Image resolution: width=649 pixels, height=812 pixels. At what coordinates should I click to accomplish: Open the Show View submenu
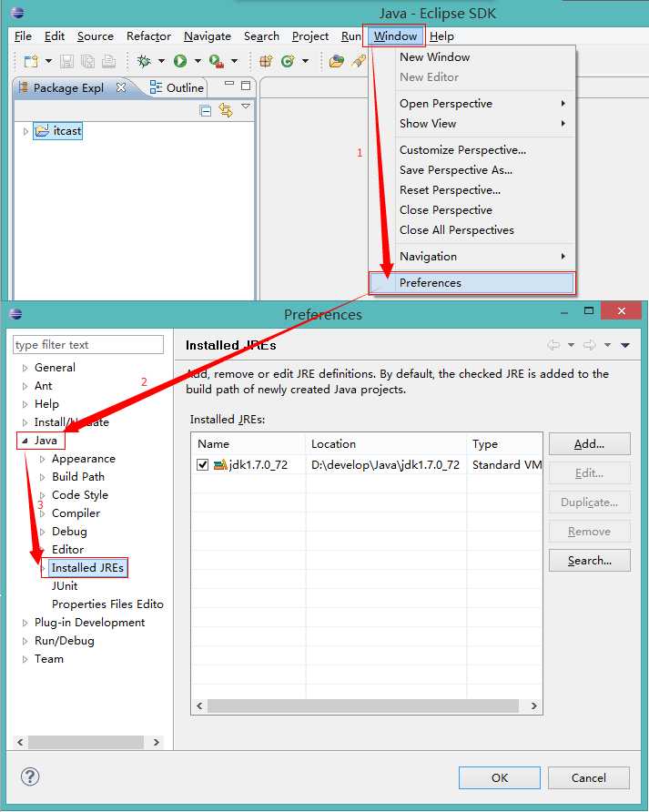[x=472, y=124]
